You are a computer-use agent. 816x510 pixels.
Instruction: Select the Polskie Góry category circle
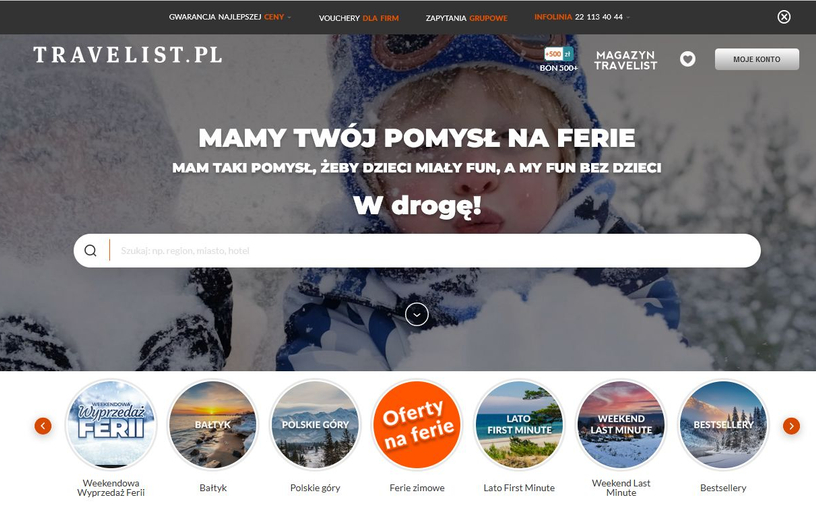pyautogui.click(x=315, y=425)
